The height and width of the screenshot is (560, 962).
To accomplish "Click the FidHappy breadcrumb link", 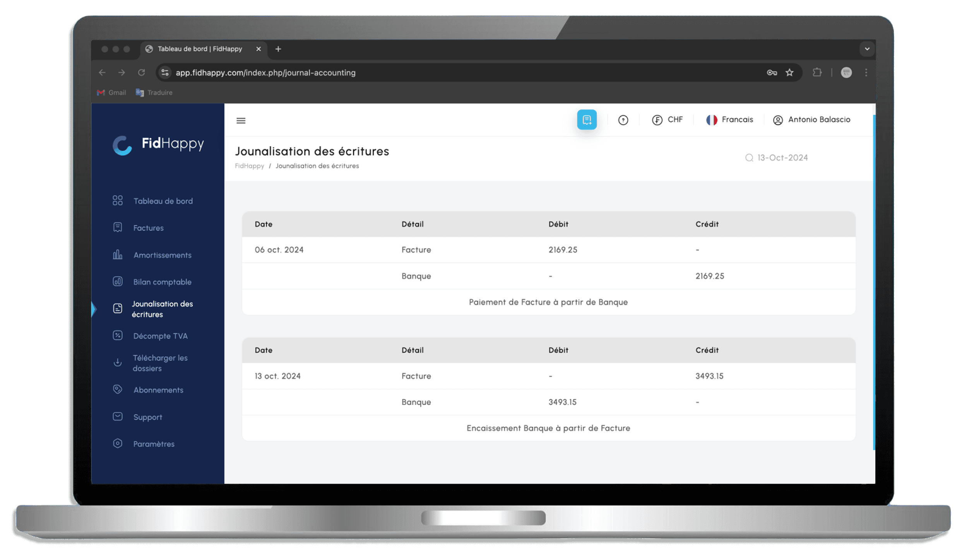I will (x=249, y=166).
